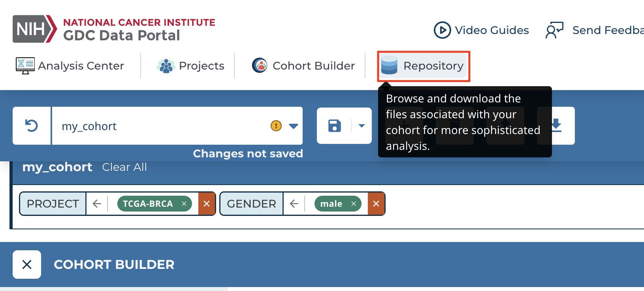Click Clear All filters link
This screenshot has width=644, height=291.
(x=124, y=167)
